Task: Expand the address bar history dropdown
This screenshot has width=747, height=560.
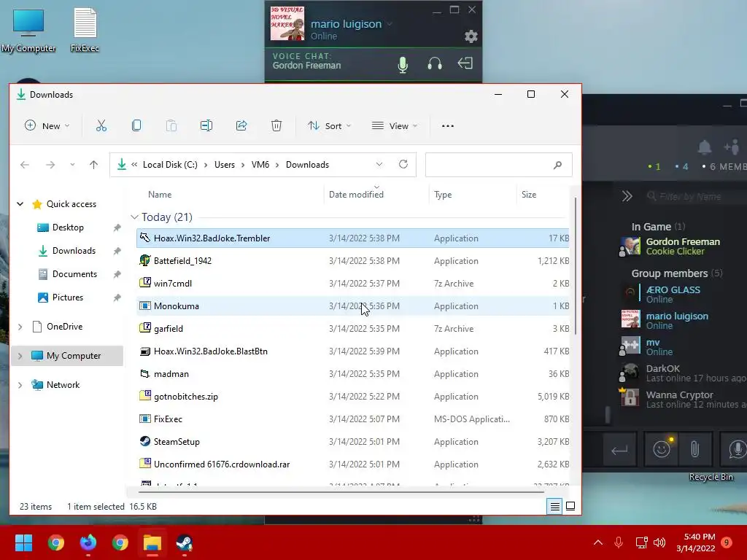Action: 379,164
